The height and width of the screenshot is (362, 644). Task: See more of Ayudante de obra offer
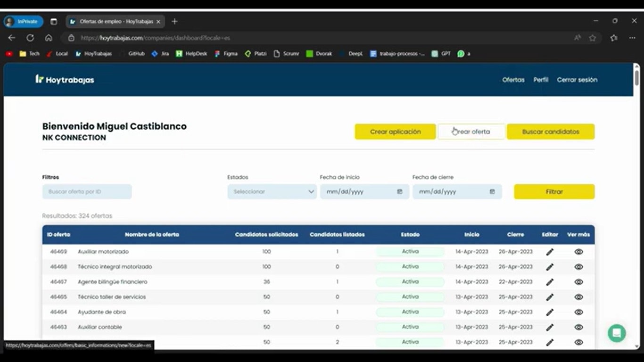[579, 312]
